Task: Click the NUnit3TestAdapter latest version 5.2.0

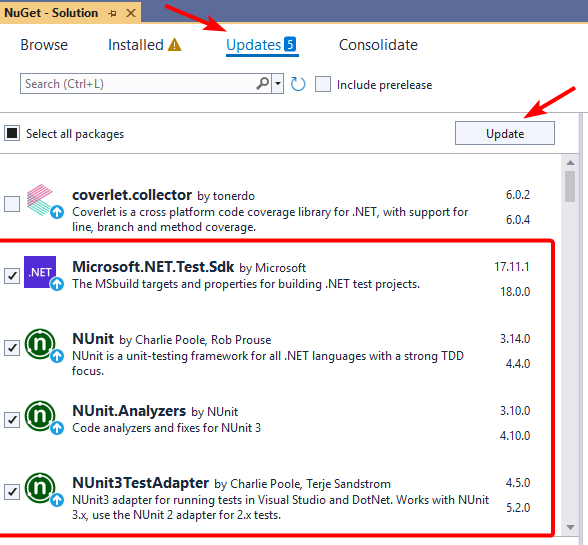Action: 518,507
